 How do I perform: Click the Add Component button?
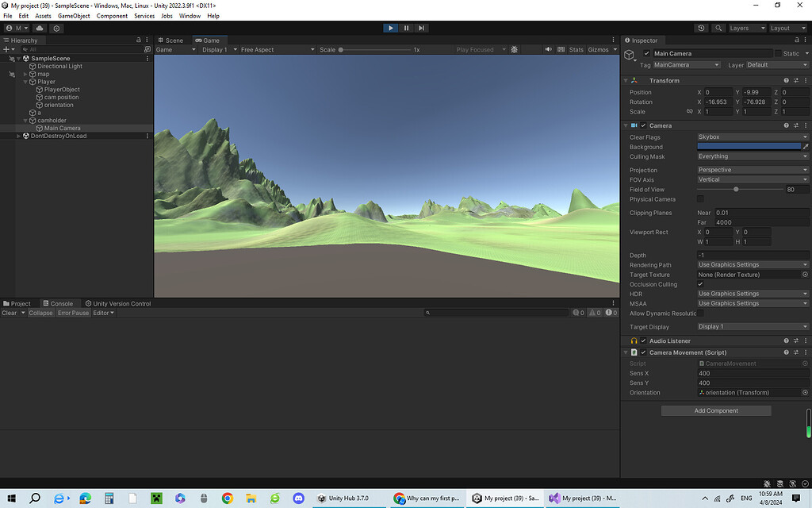tap(716, 410)
